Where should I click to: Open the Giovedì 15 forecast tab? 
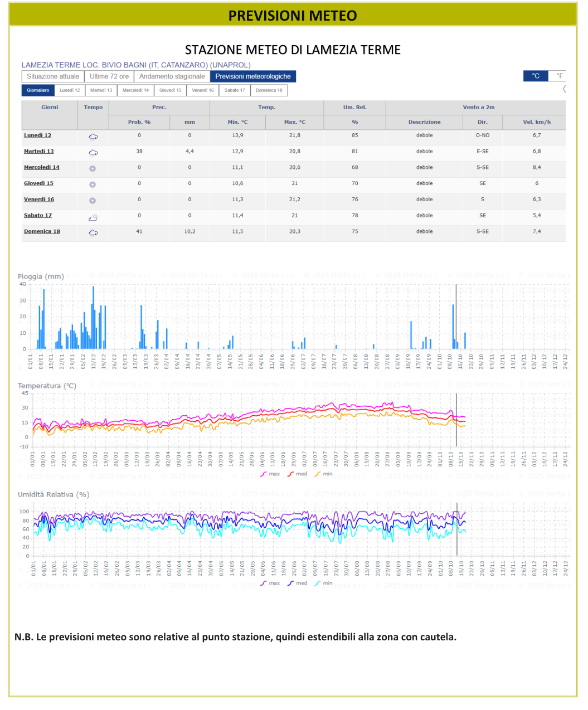[x=170, y=90]
